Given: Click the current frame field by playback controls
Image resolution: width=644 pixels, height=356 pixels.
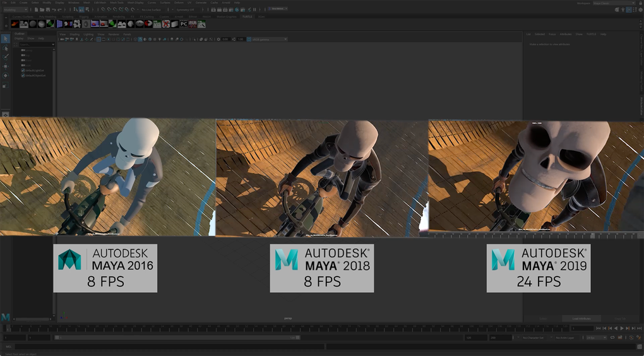Looking at the screenshot, I should point(582,328).
